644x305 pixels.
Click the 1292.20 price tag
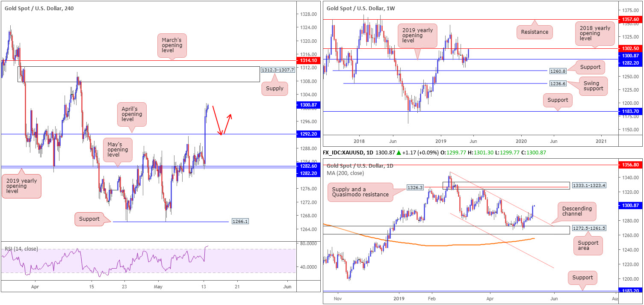(308, 134)
